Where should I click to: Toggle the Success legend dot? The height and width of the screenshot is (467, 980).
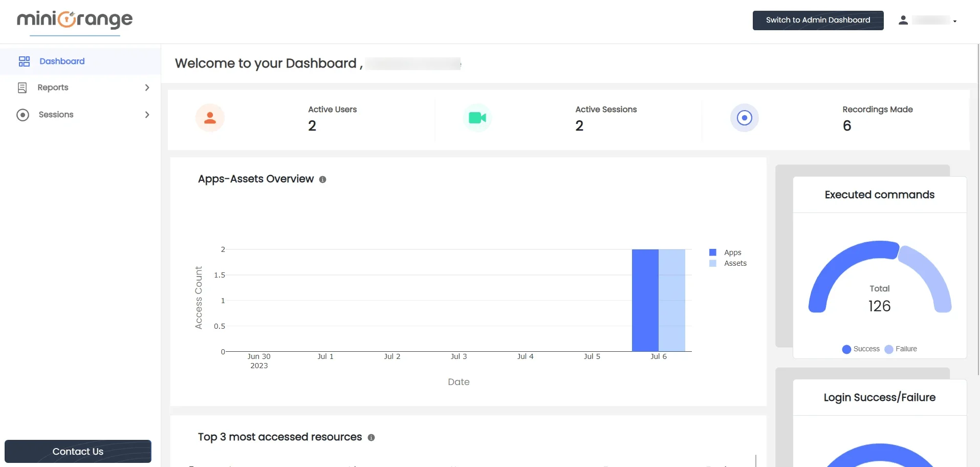(x=846, y=349)
